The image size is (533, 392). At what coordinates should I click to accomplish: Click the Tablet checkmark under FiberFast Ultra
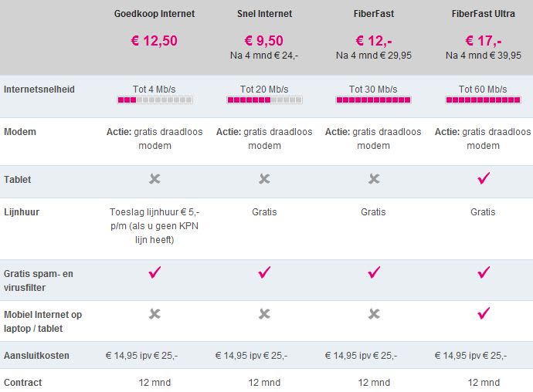point(484,179)
